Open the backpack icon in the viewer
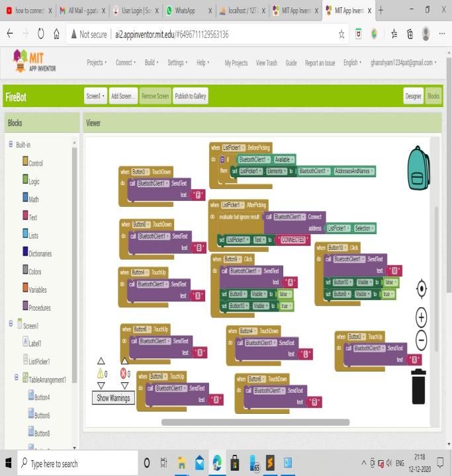This screenshot has width=452, height=476. point(418,168)
